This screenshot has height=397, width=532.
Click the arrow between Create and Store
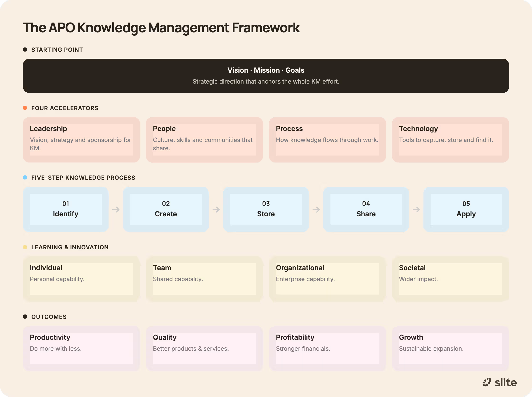pos(216,210)
